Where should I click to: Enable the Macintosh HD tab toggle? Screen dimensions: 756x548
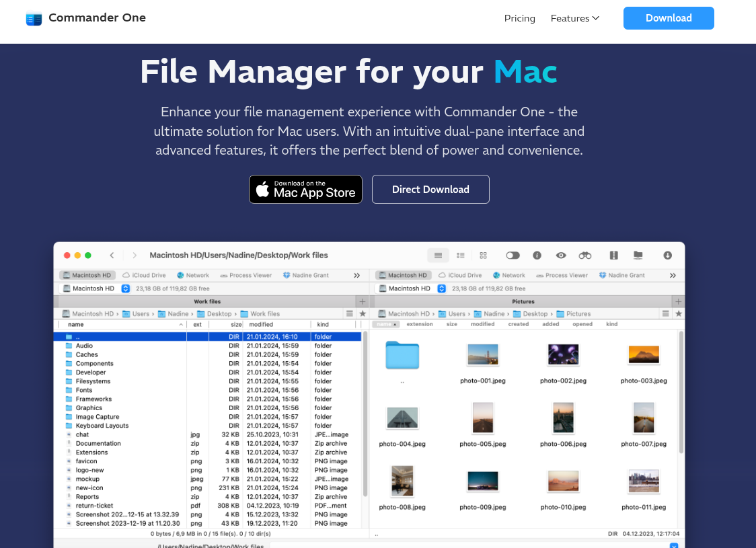click(87, 275)
